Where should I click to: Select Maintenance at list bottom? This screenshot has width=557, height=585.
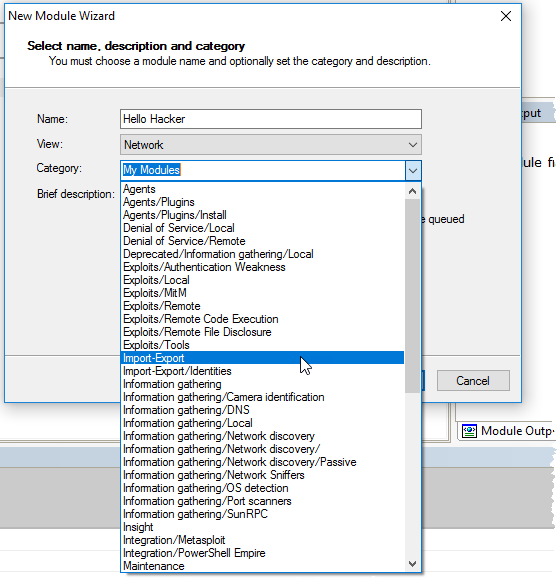(x=263, y=566)
